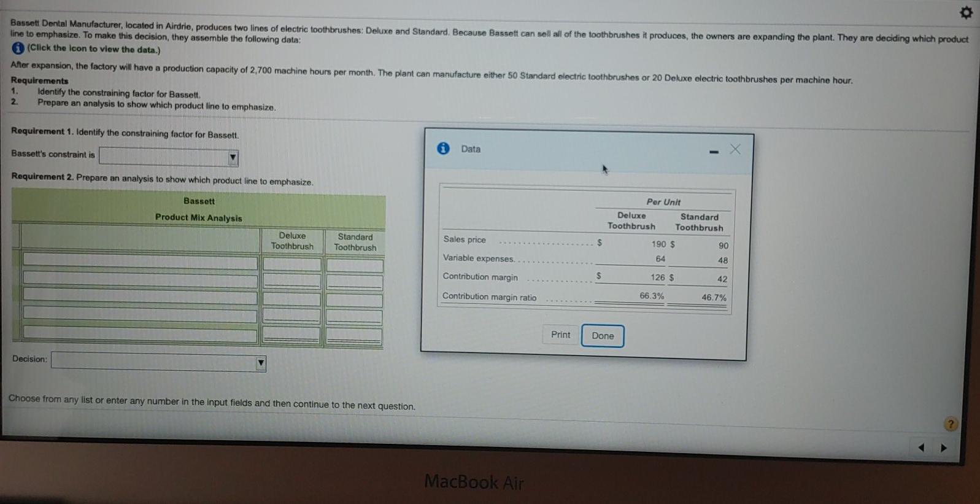980x504 pixels.
Task: Select third row label field in analysis table
Action: tap(141, 298)
